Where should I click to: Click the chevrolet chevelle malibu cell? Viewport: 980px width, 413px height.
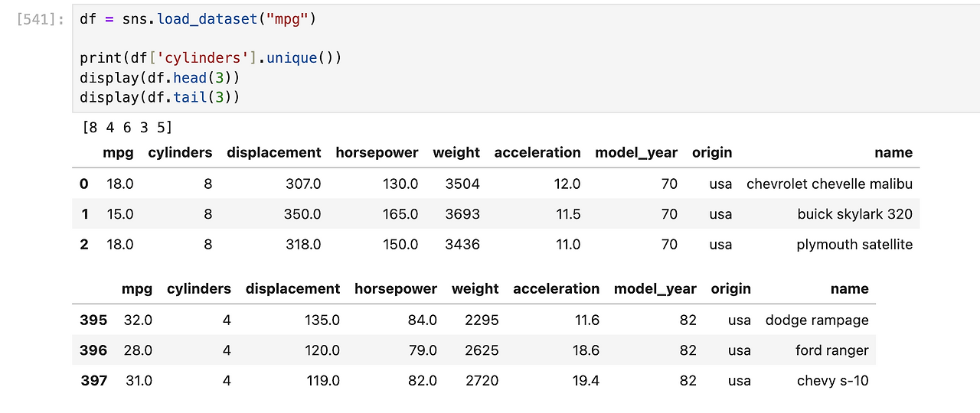point(829,184)
